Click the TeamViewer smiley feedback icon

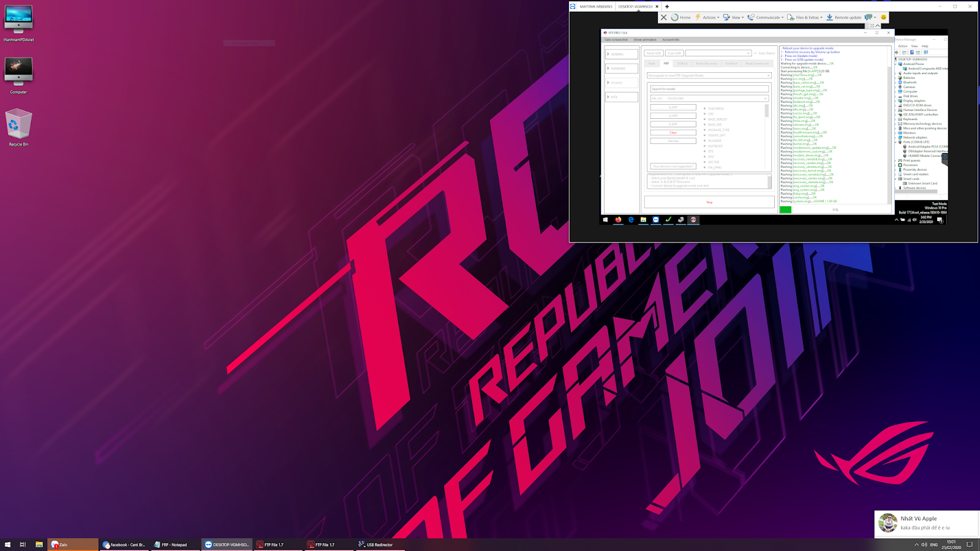click(x=883, y=17)
